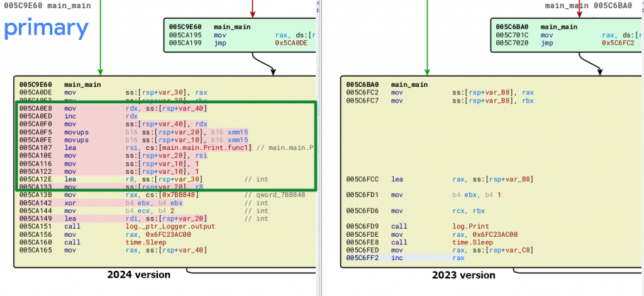Image resolution: width=644 pixels, height=296 pixels.
Task: Select the right yellow block header 005C6BA0 main_main
Action: click(x=386, y=84)
